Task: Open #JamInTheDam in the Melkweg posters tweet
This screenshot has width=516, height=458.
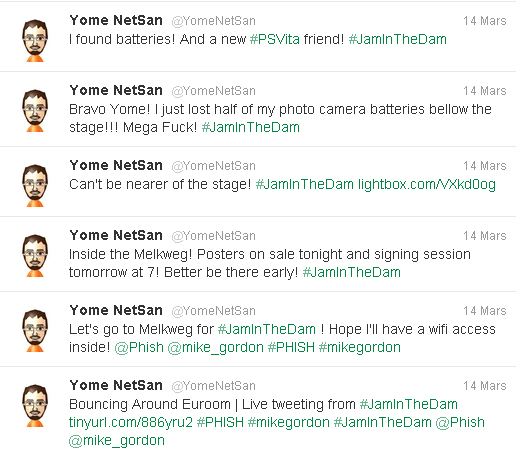Action: point(351,272)
